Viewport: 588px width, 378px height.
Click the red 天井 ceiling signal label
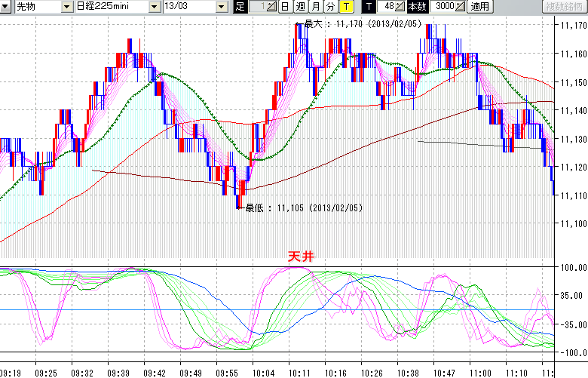(x=300, y=257)
